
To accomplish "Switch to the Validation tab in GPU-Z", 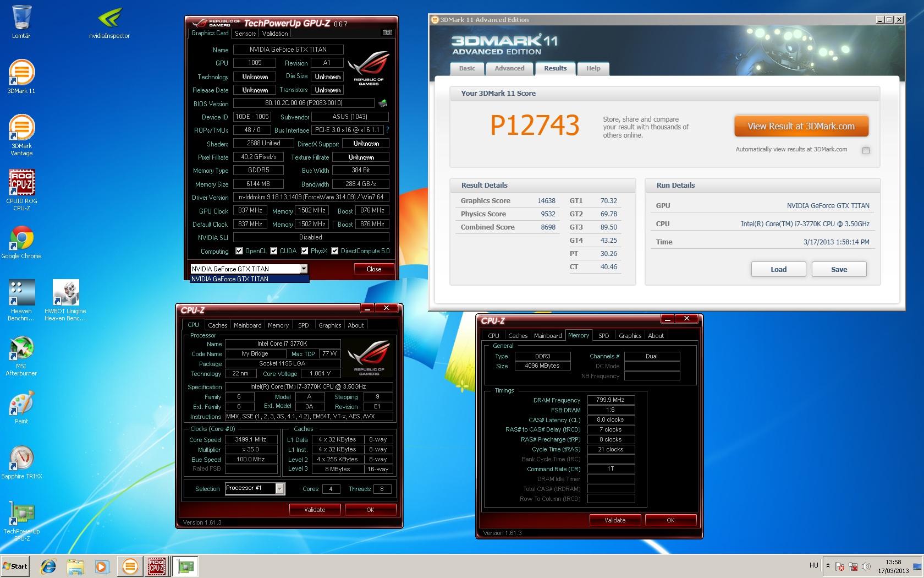I will click(275, 33).
